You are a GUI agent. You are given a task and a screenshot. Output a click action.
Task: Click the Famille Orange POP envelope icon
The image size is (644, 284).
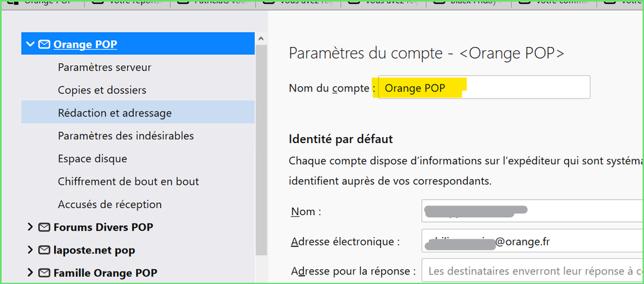click(44, 272)
